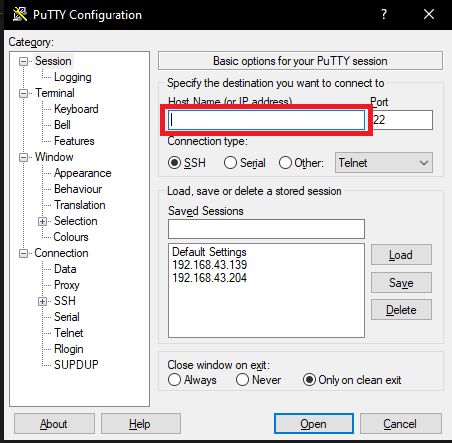Screen dimensions: 452x443
Task: Open the Bell settings category
Action: 62,125
